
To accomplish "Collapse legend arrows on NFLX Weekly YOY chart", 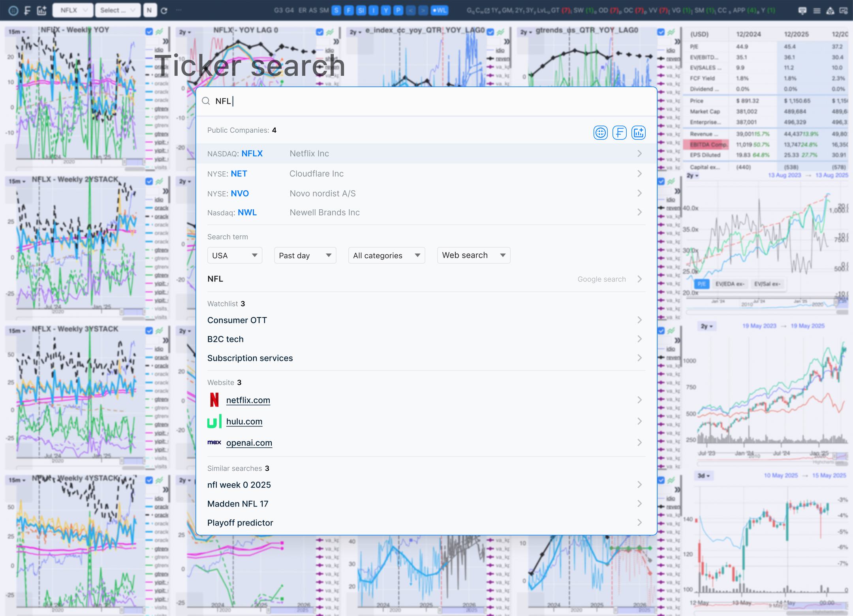I will point(165,41).
